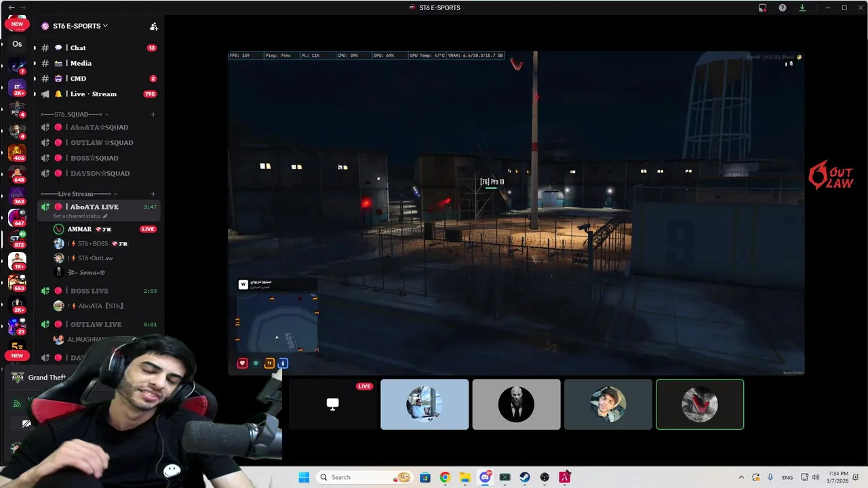Select the light-blue participant tile
868x488 pixels.
[425, 404]
